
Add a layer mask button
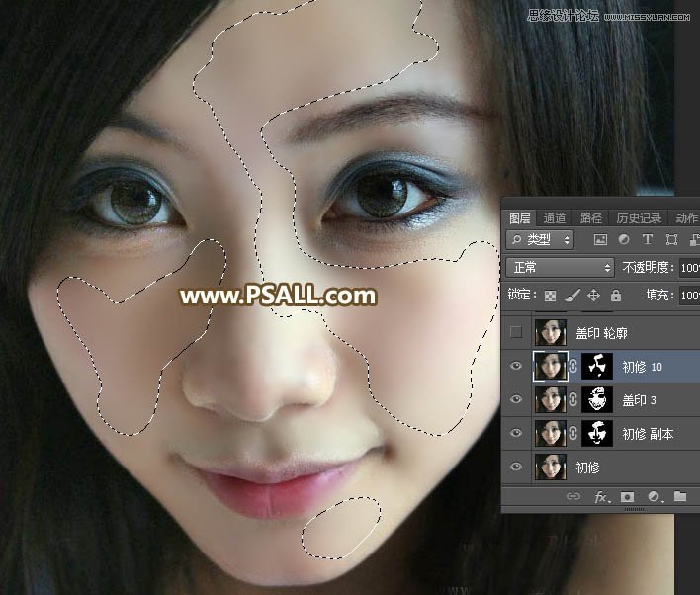(627, 497)
